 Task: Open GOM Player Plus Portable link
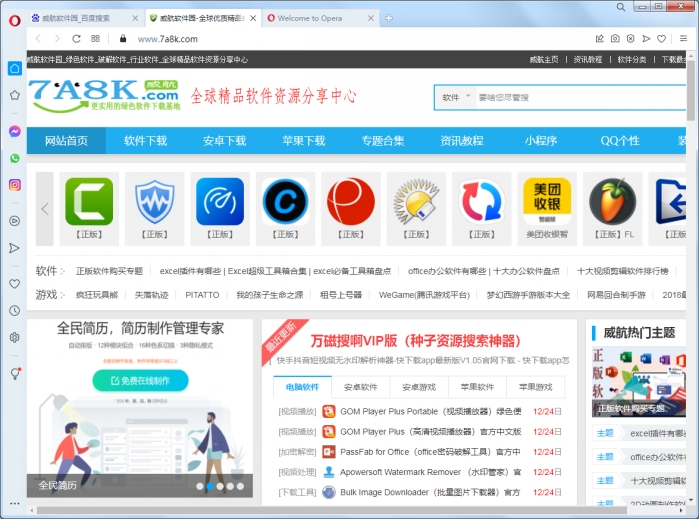pos(431,412)
